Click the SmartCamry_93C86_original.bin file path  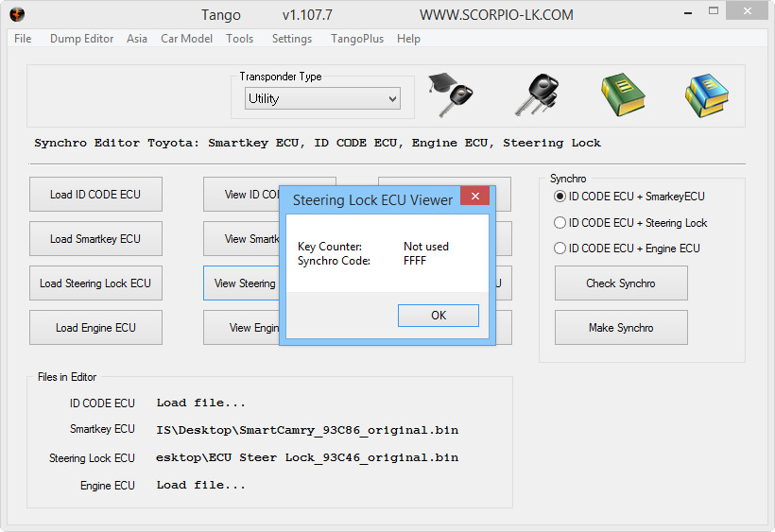(x=307, y=430)
